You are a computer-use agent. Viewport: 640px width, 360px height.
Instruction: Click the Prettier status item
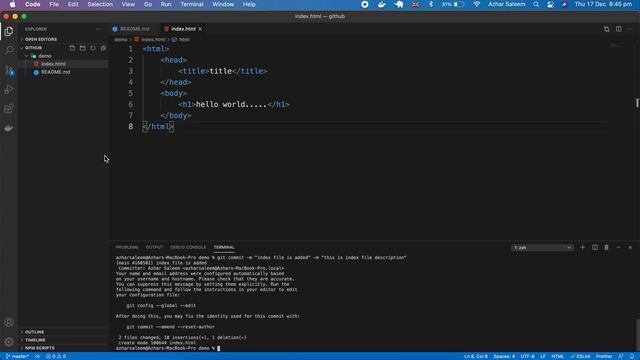point(604,356)
